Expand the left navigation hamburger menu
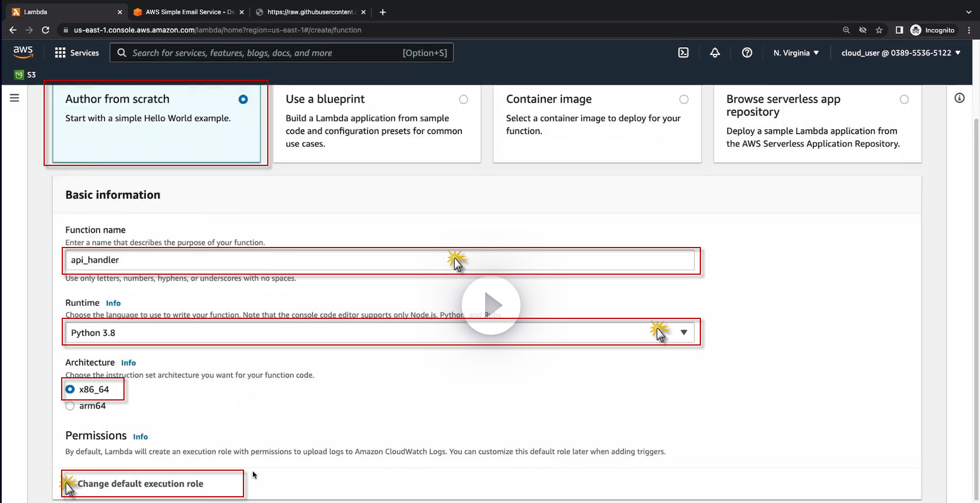The image size is (980, 503). click(15, 98)
